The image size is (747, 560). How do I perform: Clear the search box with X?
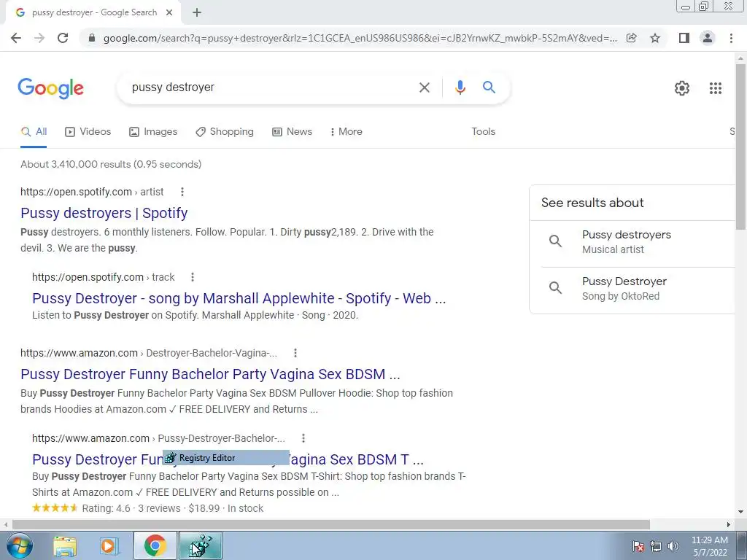pos(424,87)
